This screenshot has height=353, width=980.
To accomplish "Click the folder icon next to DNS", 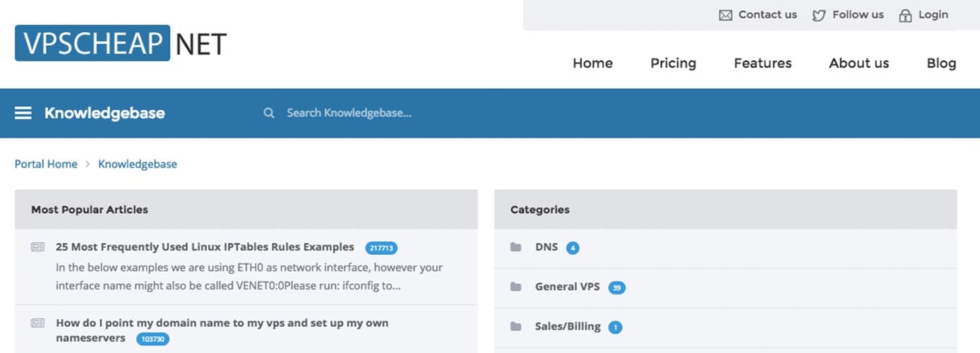I will [x=516, y=247].
